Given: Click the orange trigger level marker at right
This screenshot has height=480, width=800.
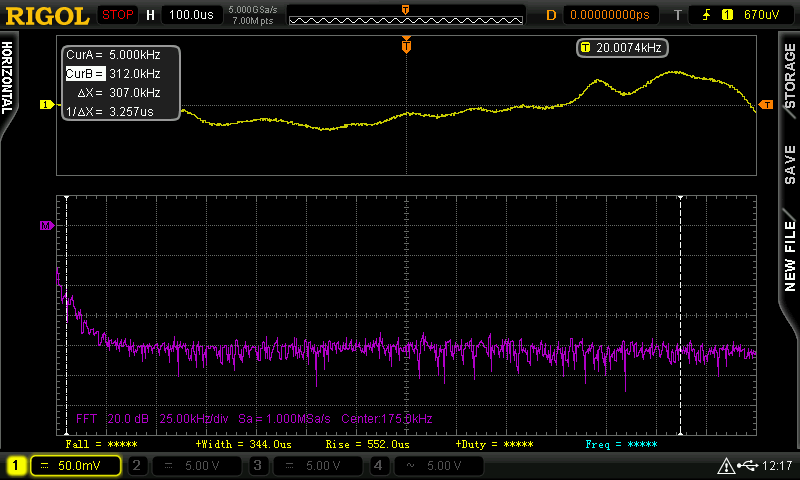Looking at the screenshot, I should point(766,105).
